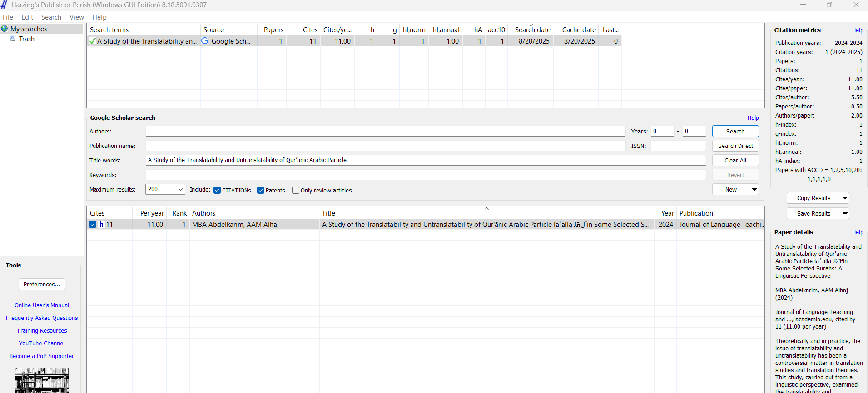
Task: Click the Save Results button
Action: click(813, 213)
